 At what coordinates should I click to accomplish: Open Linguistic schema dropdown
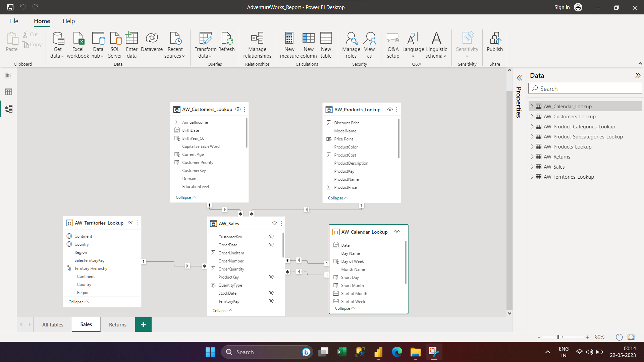436,45
